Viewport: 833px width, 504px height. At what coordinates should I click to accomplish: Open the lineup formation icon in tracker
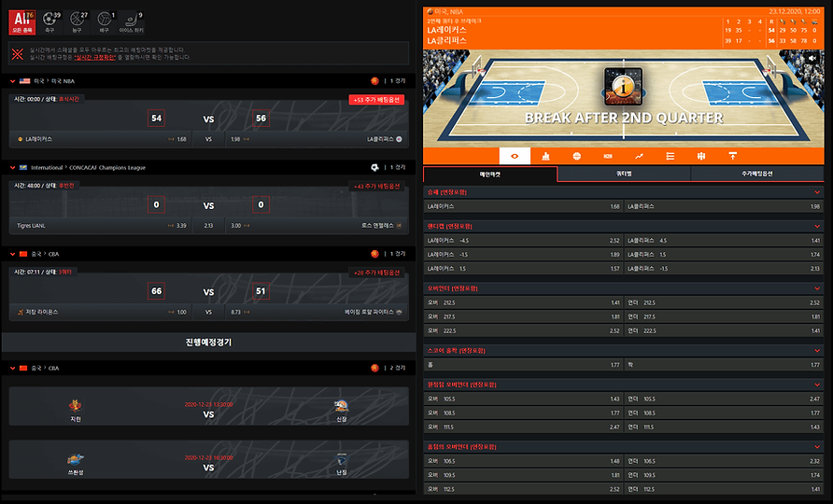(701, 156)
